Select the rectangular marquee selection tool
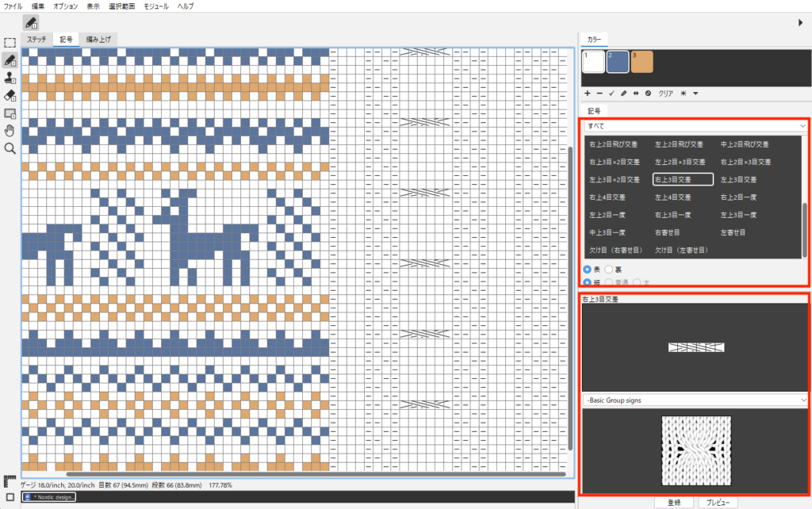The height and width of the screenshot is (509, 812). click(10, 43)
